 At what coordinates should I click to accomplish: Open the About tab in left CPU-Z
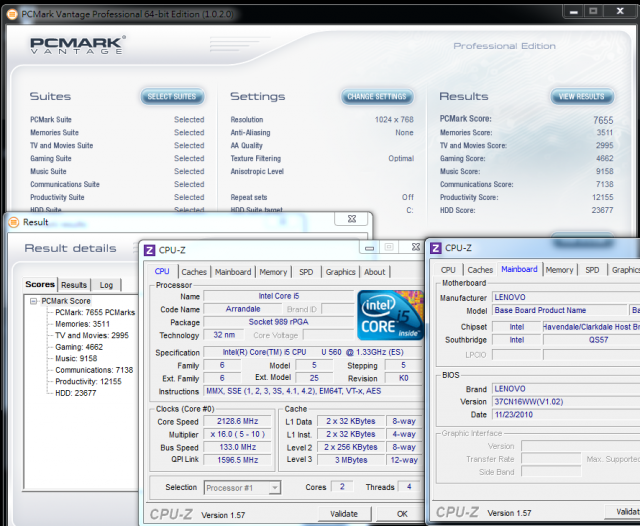[x=374, y=272]
